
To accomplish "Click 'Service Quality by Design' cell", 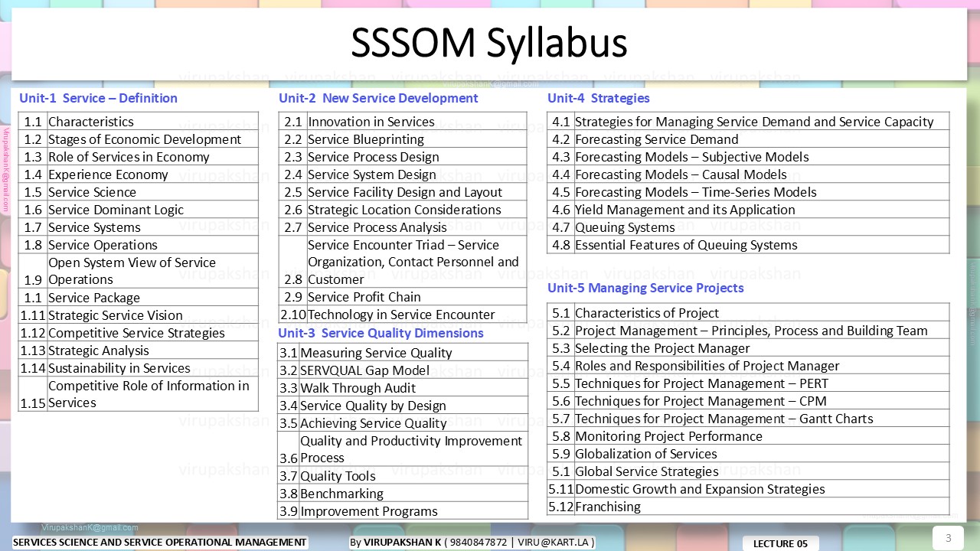I will click(413, 405).
